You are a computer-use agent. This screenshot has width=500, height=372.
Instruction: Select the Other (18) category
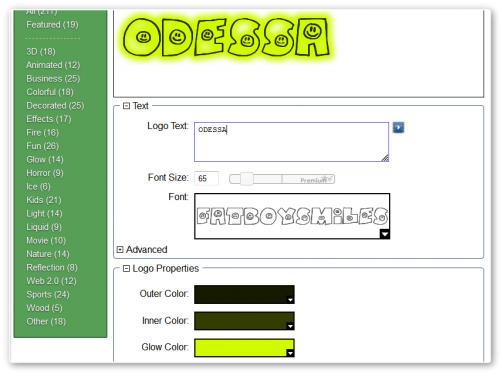[x=46, y=322]
